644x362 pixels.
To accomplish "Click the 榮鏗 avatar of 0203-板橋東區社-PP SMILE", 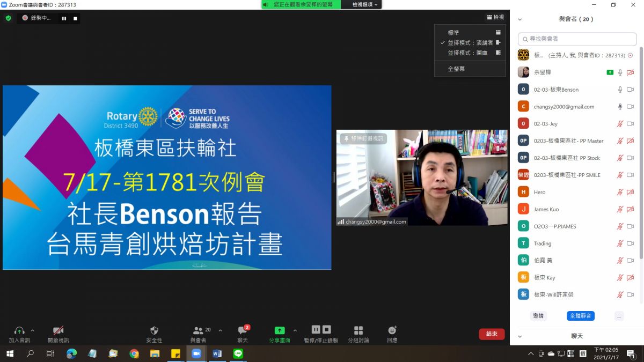I will [x=523, y=175].
